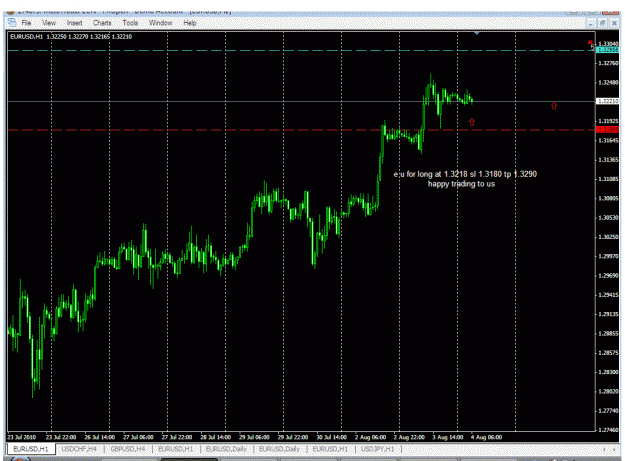Select the red dashed stop-loss line at 1.3180

[x=301, y=130]
